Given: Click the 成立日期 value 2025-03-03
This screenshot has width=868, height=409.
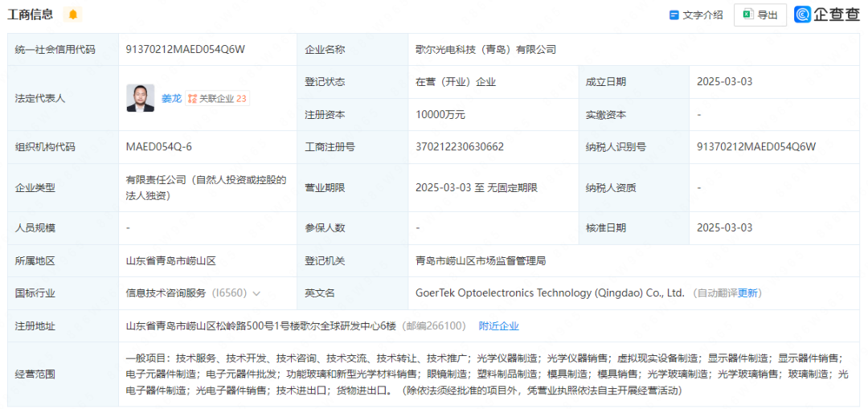Looking at the screenshot, I should (x=725, y=82).
